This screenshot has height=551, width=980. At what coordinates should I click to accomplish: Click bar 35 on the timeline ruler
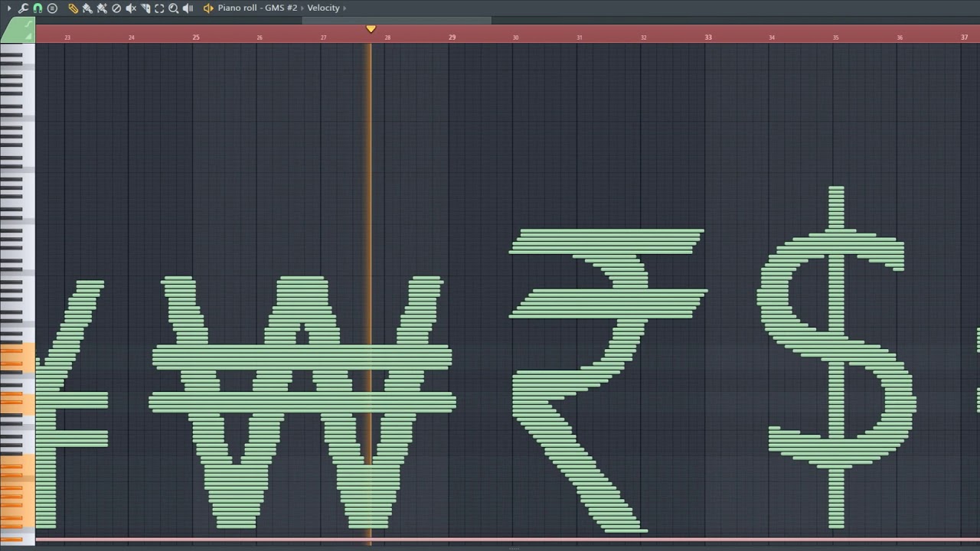[836, 37]
